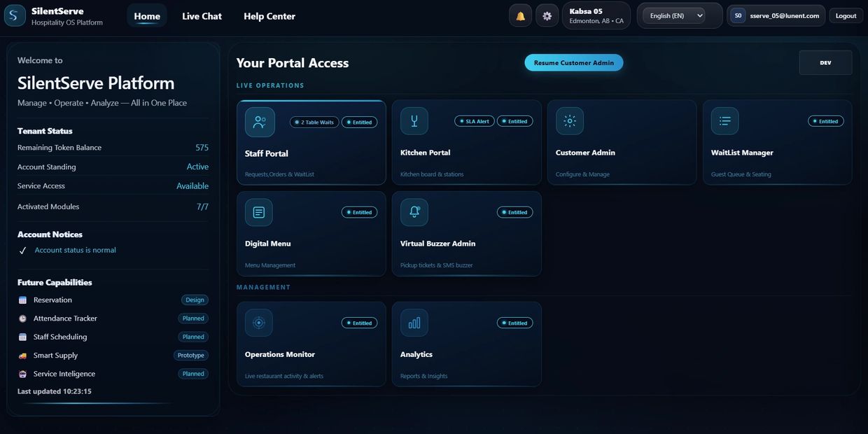
Task: Click the WaitList Manager list icon
Action: point(724,120)
